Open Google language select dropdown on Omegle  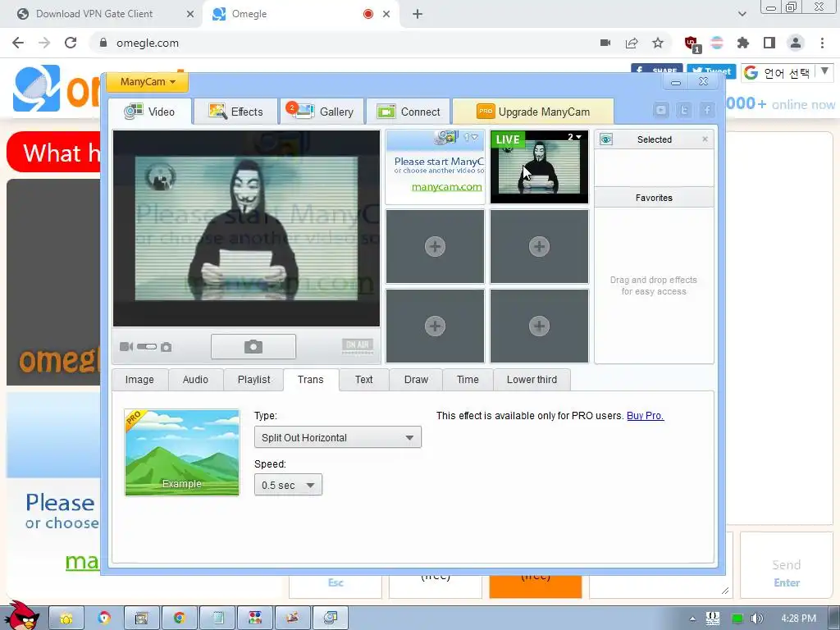[x=787, y=72]
